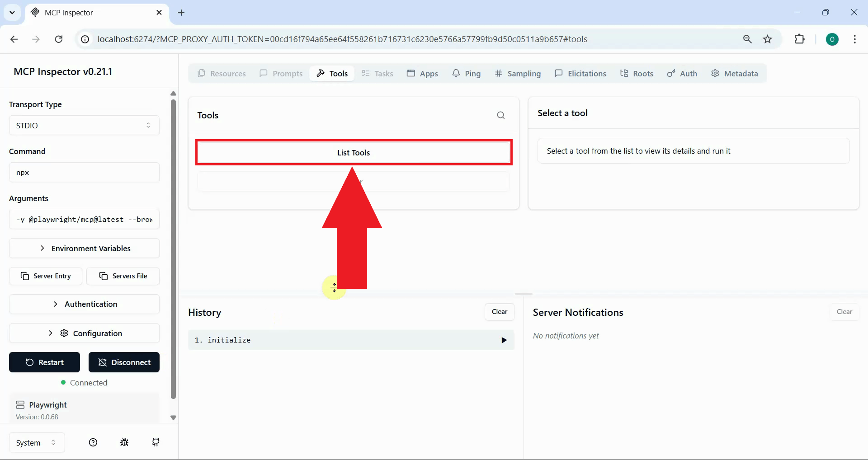The image size is (868, 460).
Task: Click the List Tools button
Action: [354, 152]
